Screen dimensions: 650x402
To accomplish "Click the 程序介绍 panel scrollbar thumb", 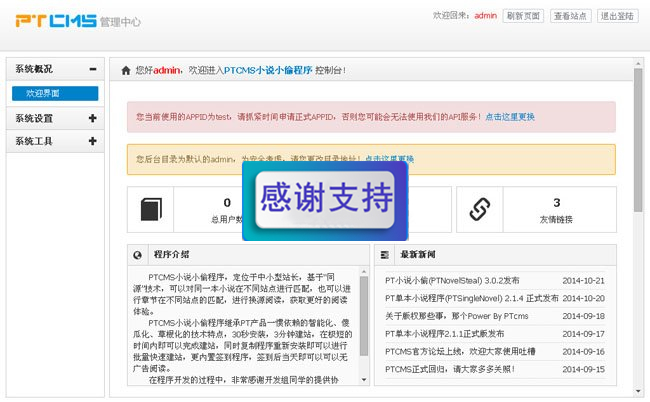I will point(364,316).
